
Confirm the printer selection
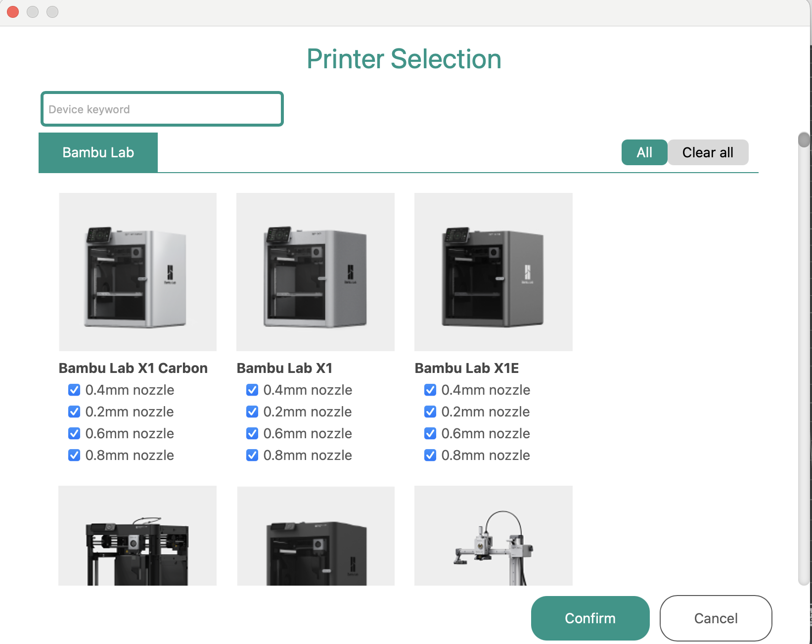tap(590, 618)
